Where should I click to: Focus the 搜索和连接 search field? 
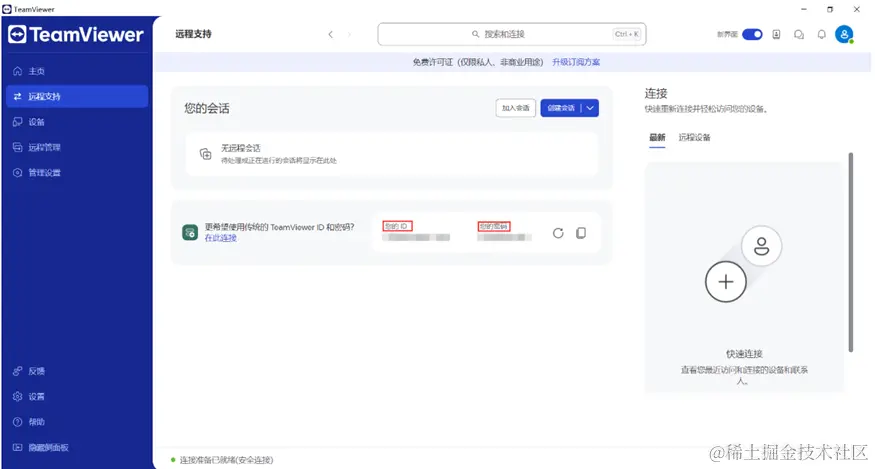[512, 34]
